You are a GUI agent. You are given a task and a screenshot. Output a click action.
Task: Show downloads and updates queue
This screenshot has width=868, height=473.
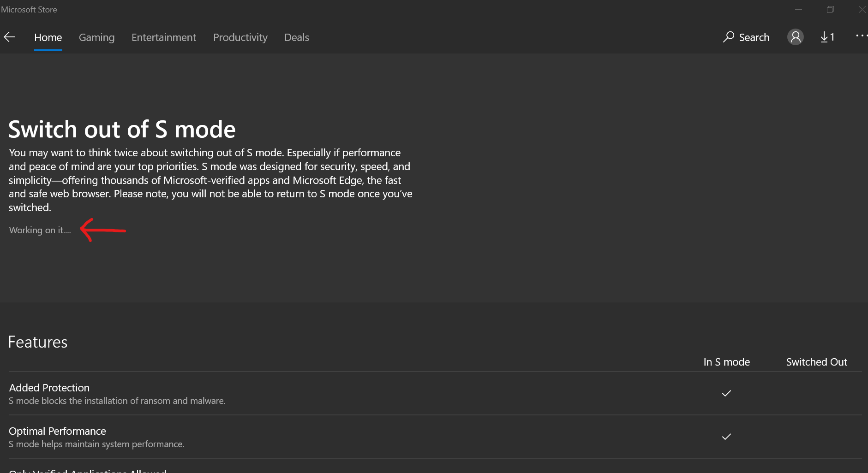coord(827,37)
